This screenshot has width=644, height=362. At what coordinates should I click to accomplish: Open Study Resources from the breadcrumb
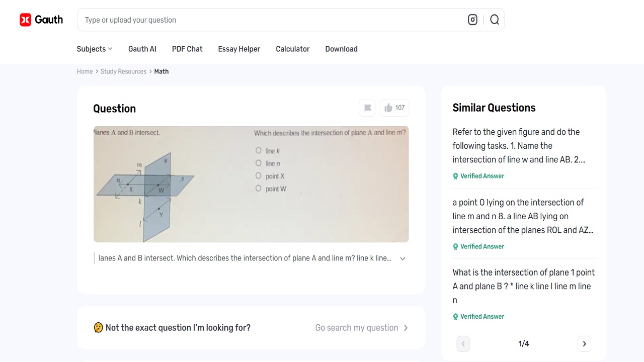[x=123, y=71]
